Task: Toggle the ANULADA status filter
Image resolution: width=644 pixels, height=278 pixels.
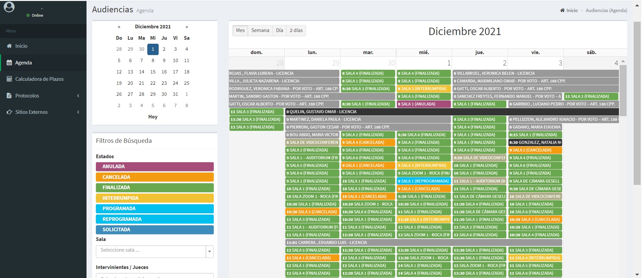Action: coord(155,167)
